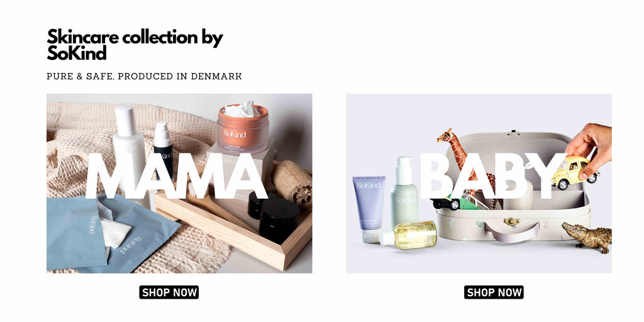Image resolution: width=644 pixels, height=322 pixels.
Task: Select the terracotta SoKind cream jar
Action: coord(243,128)
